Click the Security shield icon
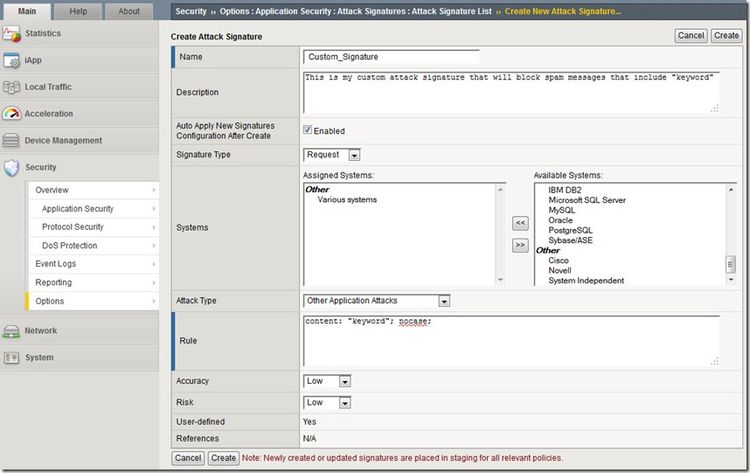 [12, 168]
